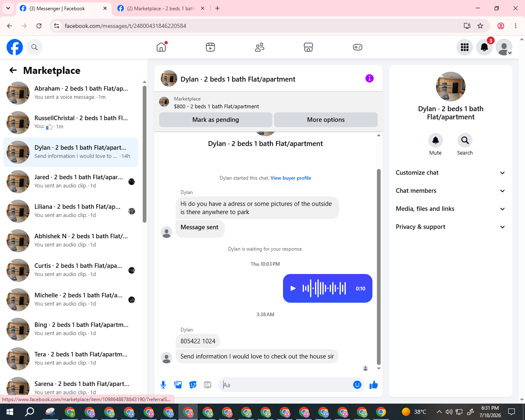Click the address bar URL
Screen dimensions: 525x420
click(126, 26)
